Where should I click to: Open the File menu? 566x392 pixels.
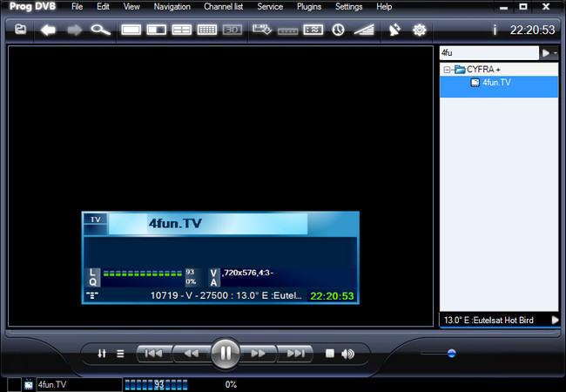[77, 6]
